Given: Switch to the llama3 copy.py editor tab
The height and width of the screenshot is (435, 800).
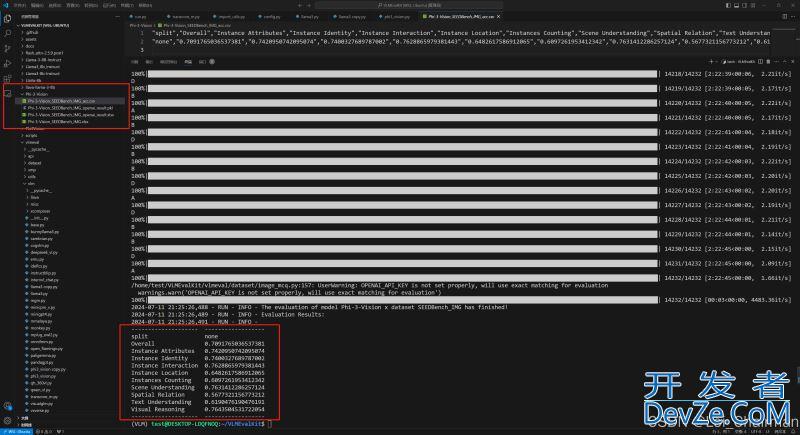Looking at the screenshot, I should click(350, 17).
